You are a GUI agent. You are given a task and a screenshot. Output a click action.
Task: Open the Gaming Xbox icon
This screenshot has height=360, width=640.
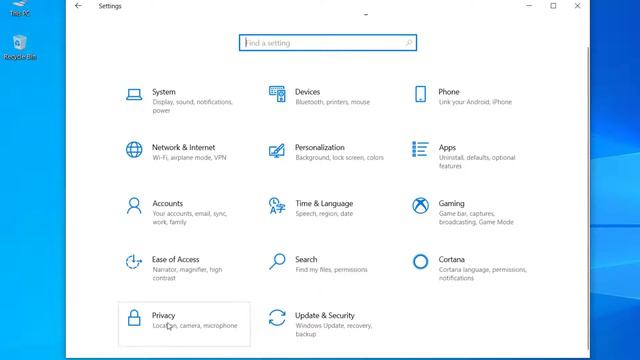coord(420,206)
